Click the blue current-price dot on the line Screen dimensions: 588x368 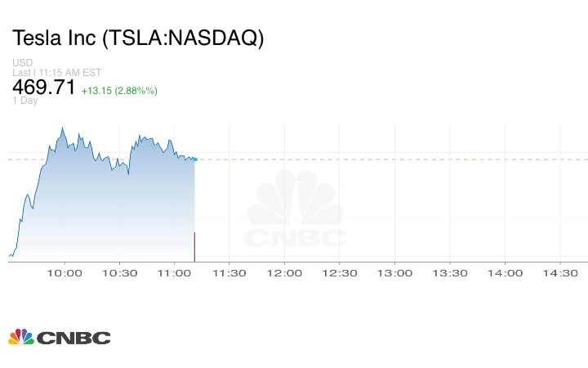[195, 159]
